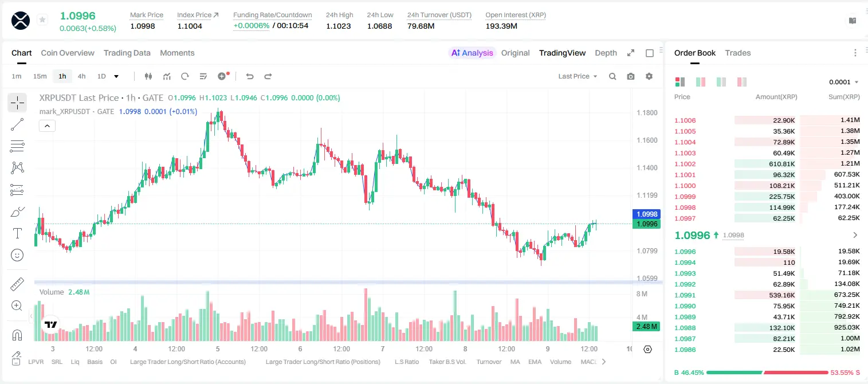Expand more timeframe intervals dropdown arrow

click(116, 76)
